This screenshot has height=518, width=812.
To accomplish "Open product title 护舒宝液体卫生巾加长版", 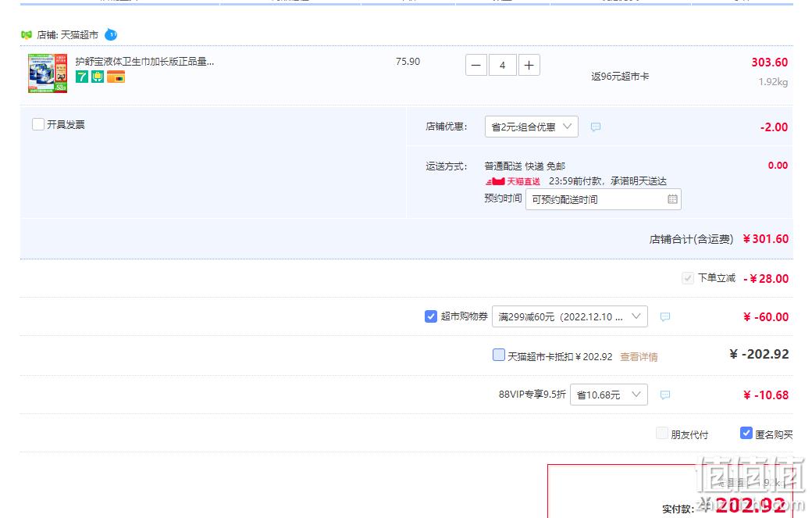I will pos(144,61).
